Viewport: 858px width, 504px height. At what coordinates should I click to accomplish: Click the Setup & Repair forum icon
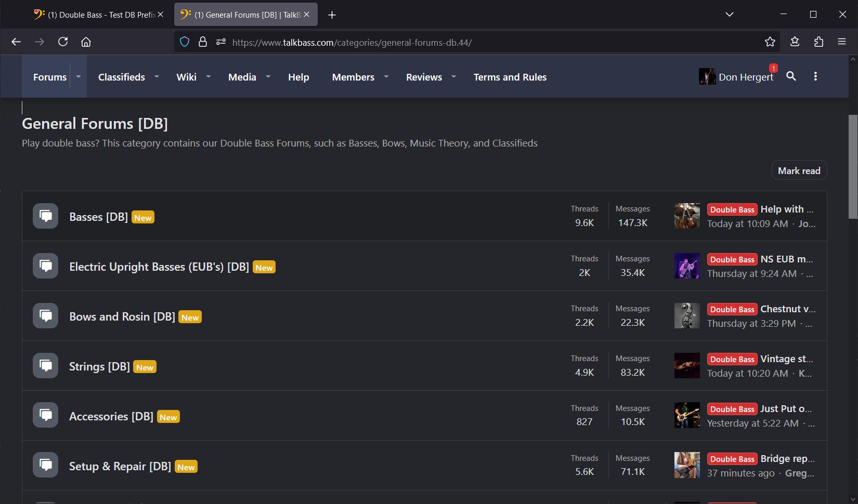pos(46,465)
